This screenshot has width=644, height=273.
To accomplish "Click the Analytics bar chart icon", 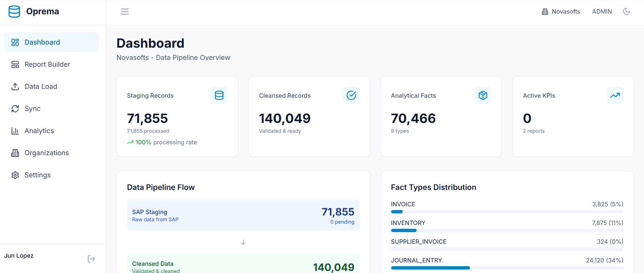I will coord(15,131).
